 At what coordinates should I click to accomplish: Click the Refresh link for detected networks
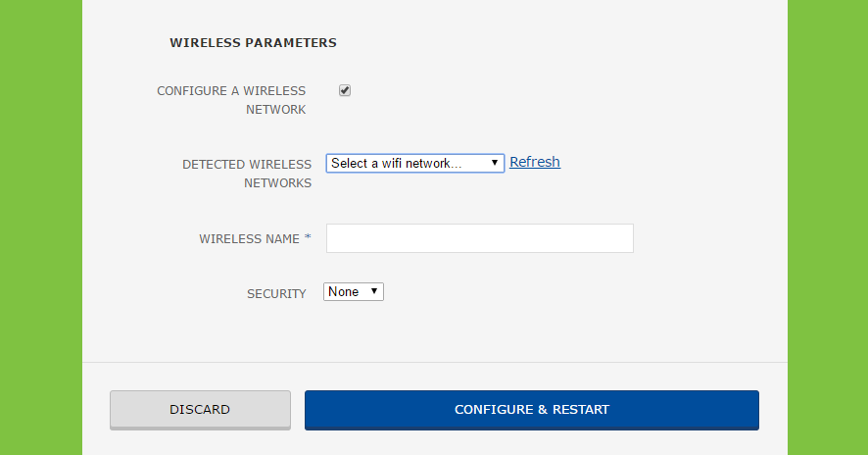pos(535,162)
